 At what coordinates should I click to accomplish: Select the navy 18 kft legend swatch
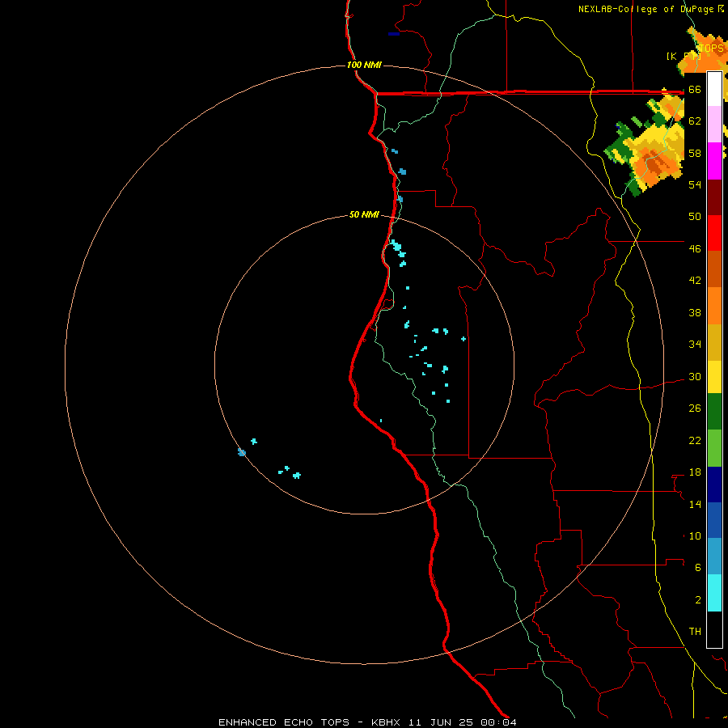[x=714, y=485]
